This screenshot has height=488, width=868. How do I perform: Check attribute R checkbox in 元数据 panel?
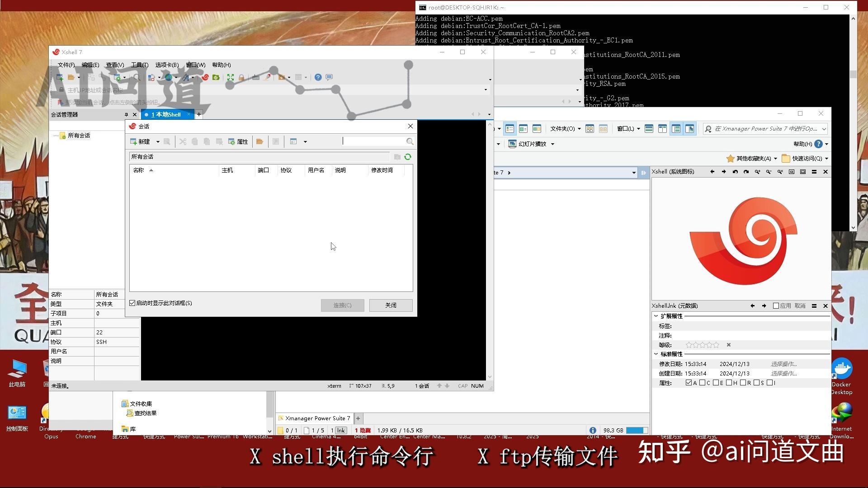[x=743, y=383]
